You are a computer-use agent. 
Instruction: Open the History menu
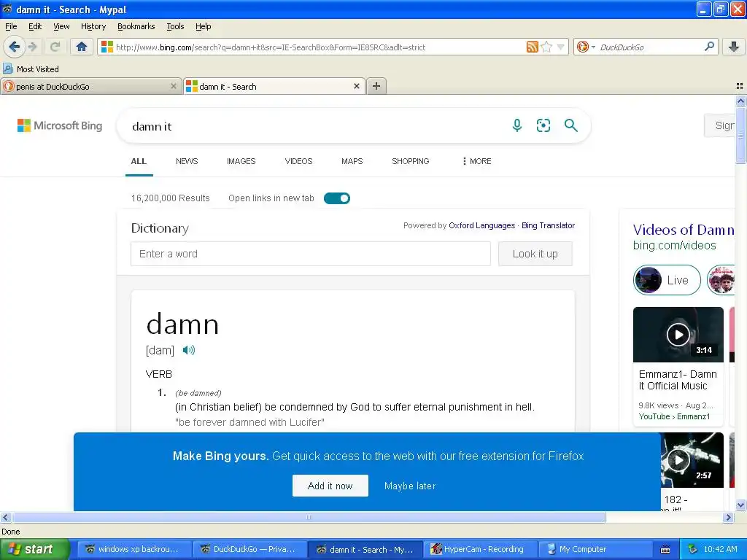point(93,26)
